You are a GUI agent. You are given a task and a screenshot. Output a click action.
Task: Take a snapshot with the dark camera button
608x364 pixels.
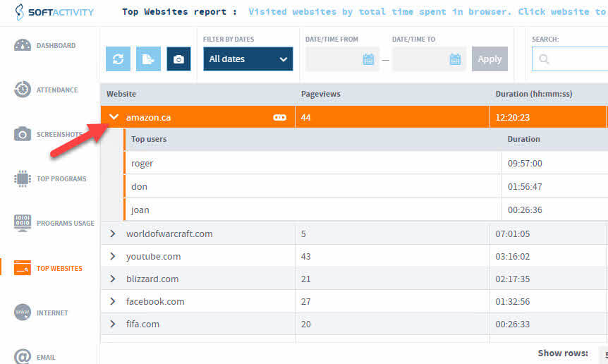pos(178,59)
